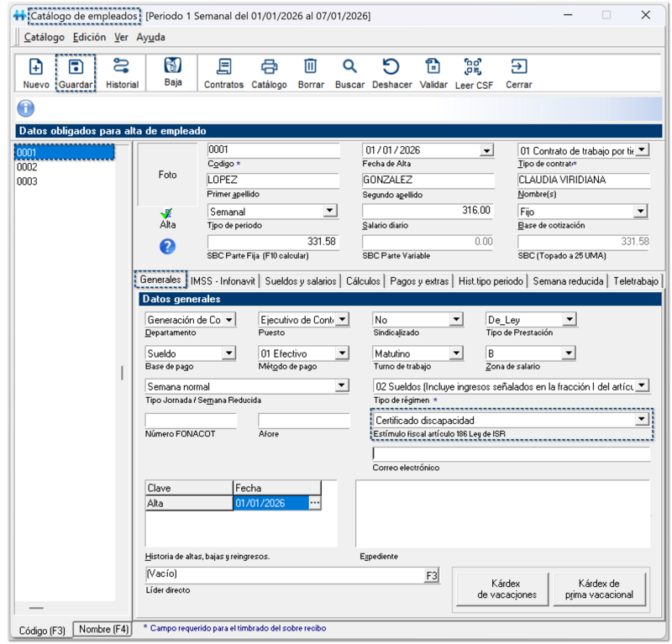Open the Base de cotización dropdown
Image resolution: width=672 pixels, height=644 pixels.
click(641, 212)
